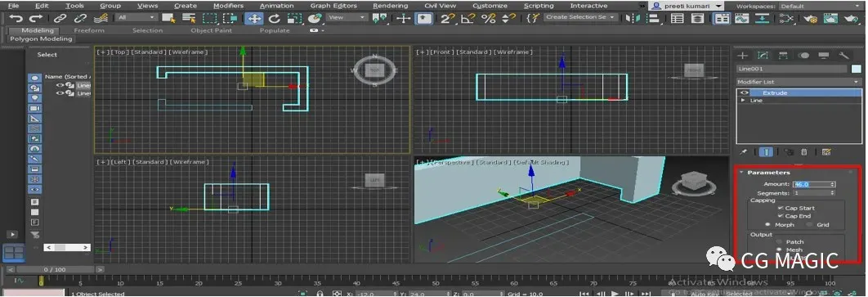Image resolution: width=868 pixels, height=297 pixels.
Task: Open the preeti kumari account dropdown
Action: tap(686, 6)
